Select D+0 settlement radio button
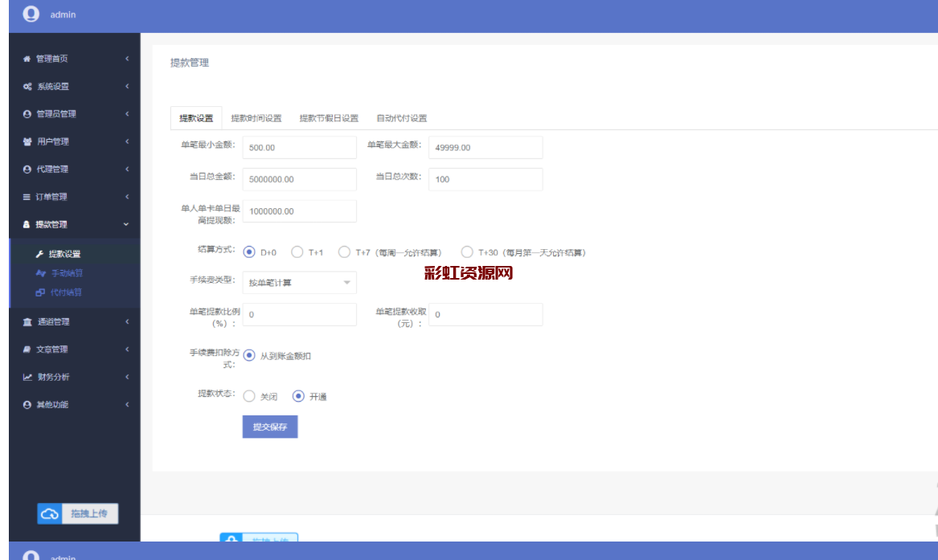This screenshot has width=938, height=560. point(249,252)
